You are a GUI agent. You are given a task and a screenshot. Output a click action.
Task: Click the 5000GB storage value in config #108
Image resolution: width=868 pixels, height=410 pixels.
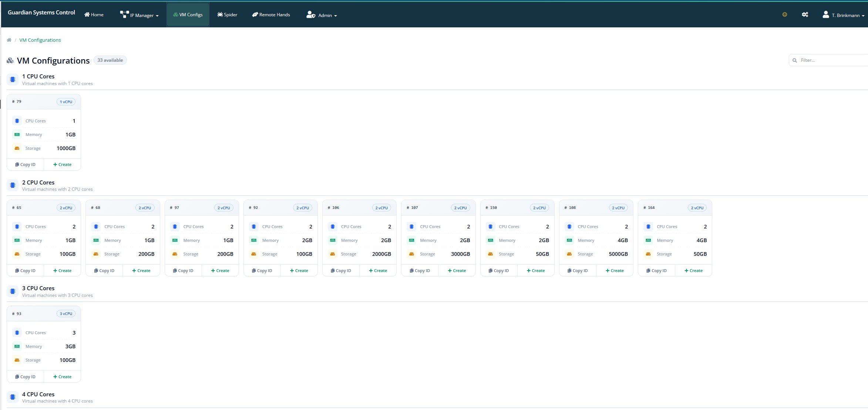coord(618,254)
